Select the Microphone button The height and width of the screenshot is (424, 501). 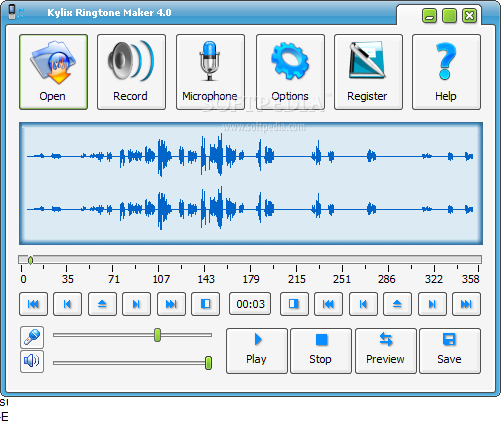(210, 72)
